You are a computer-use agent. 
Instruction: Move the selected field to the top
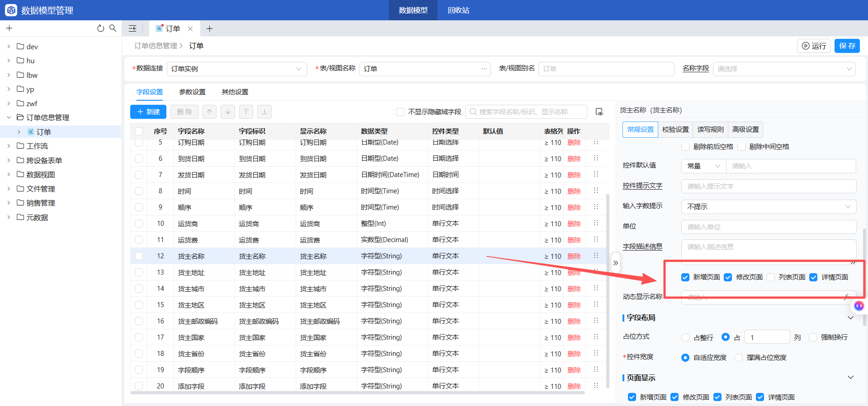(x=246, y=112)
